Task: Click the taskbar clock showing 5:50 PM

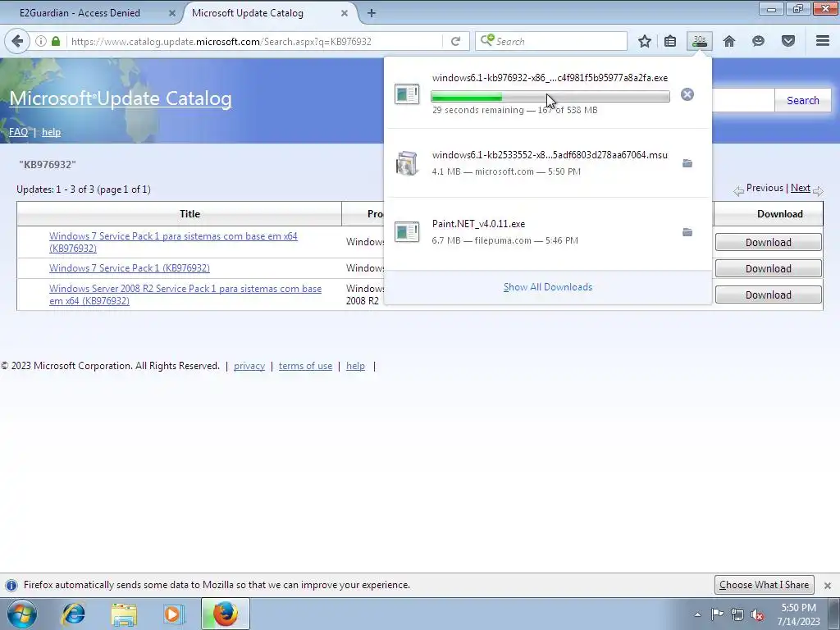Action: [799, 614]
